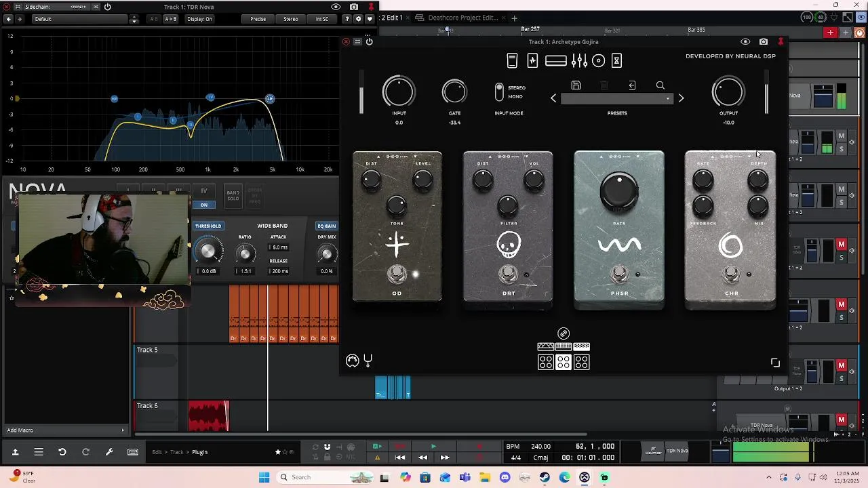Open the wrench settings icon in bottom toolbar

[x=109, y=452]
